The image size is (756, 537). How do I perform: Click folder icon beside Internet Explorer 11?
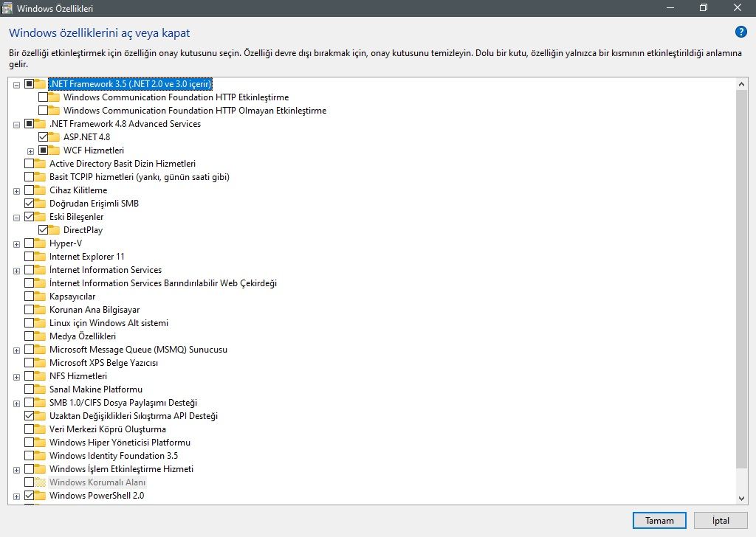[x=40, y=257]
